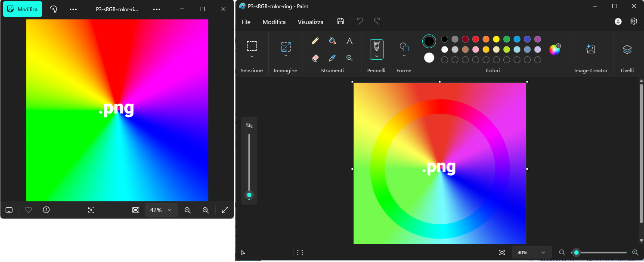Select the Magnifier tool in Paint

click(x=350, y=58)
